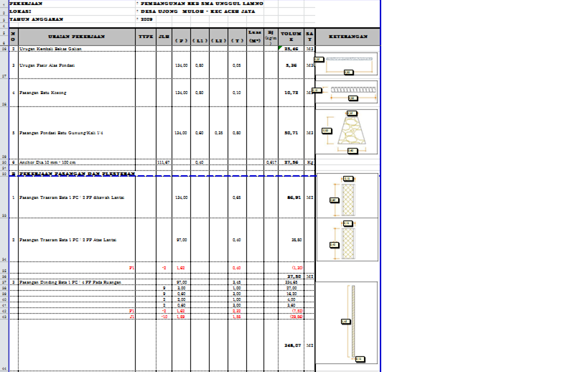This screenshot has width=588, height=372.
Task: Select the red JLH value in the J1 row
Action: (x=164, y=317)
